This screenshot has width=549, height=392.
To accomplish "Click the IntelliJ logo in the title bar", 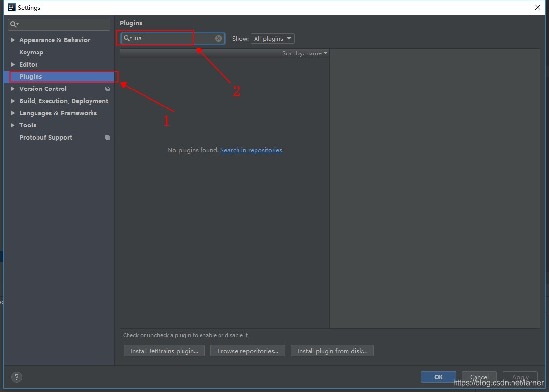I will (12, 7).
